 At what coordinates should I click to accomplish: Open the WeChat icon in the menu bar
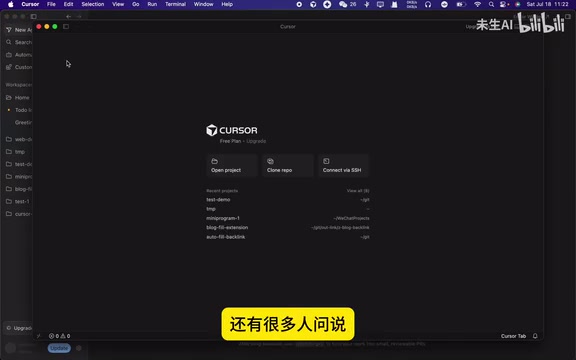point(343,4)
